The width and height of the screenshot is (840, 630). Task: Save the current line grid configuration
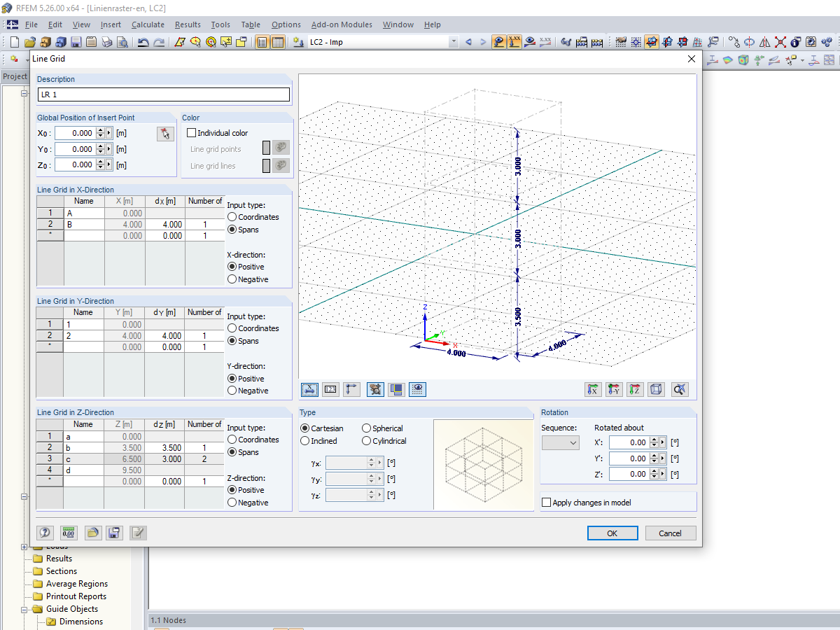click(x=114, y=533)
